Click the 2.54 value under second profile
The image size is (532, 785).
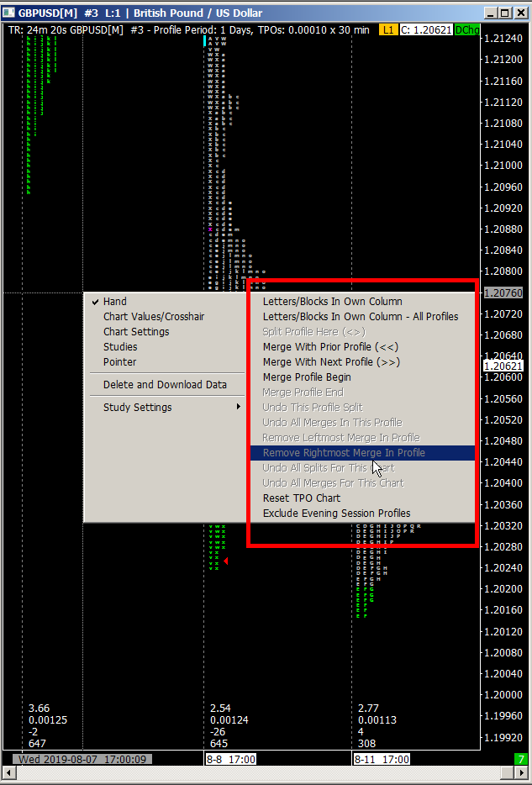click(x=220, y=708)
